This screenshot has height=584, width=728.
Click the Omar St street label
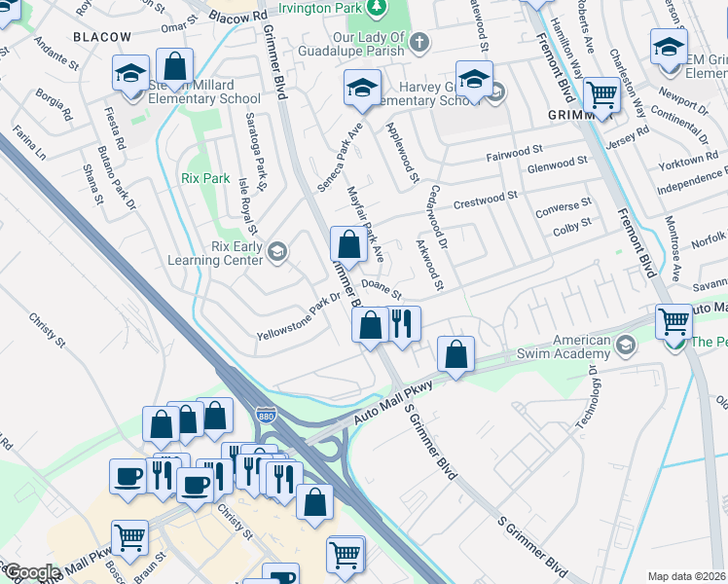180,24
